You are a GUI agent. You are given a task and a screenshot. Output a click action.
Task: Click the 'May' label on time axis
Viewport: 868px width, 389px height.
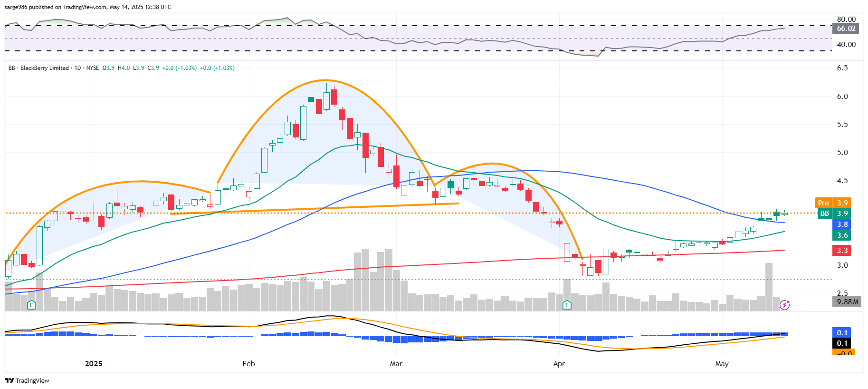pos(722,364)
